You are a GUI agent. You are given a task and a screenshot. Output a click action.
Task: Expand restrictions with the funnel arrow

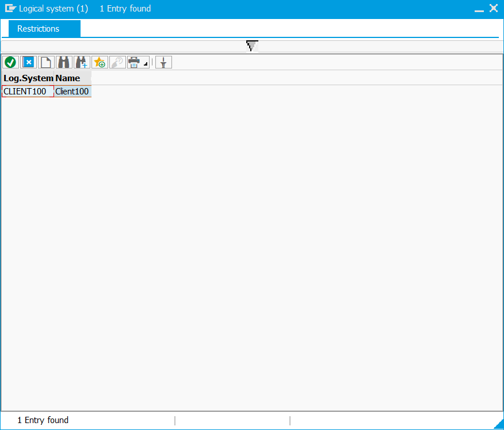coord(252,46)
